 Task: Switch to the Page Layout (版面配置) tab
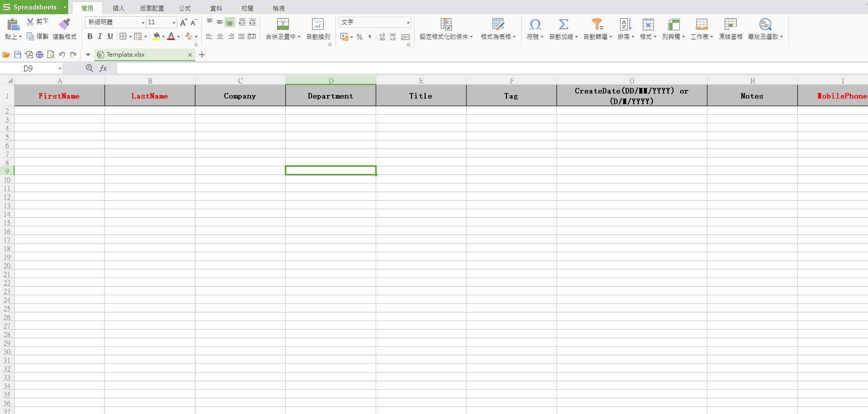pyautogui.click(x=152, y=8)
